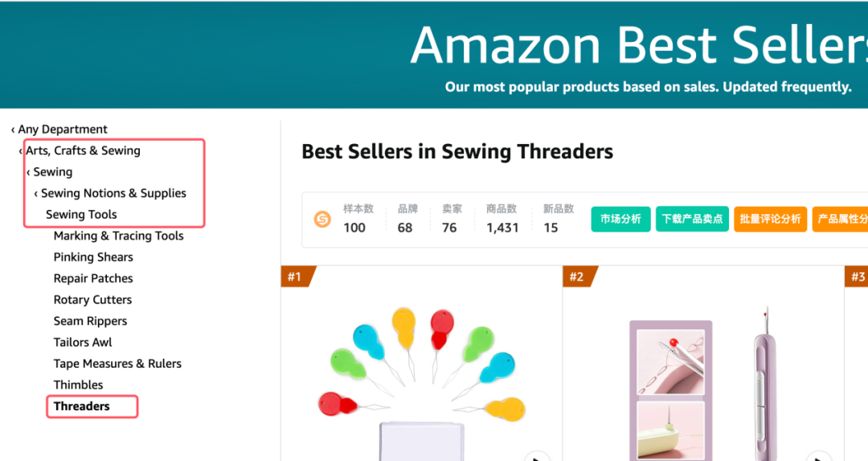Click the 下载产品卖点 button
868x461 pixels.
coord(691,219)
